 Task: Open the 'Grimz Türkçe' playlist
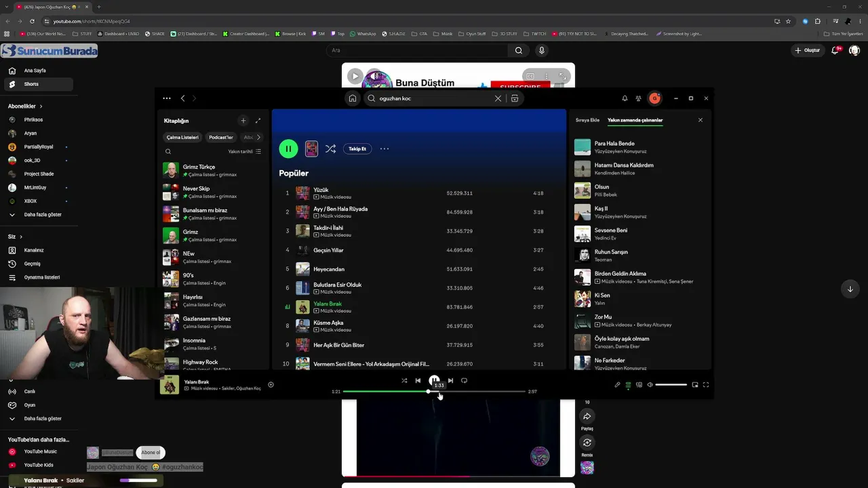[214, 170]
